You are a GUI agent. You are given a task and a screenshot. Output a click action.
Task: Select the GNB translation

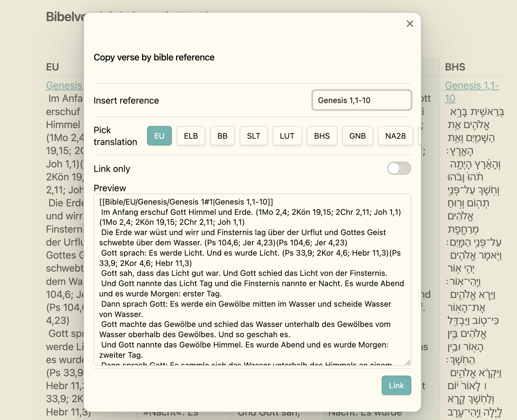[358, 136]
